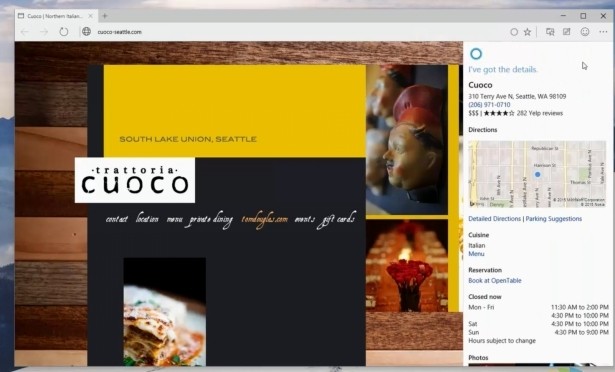The image size is (615, 372).
Task: Close the Edge browser window
Action: pyautogui.click(x=603, y=16)
